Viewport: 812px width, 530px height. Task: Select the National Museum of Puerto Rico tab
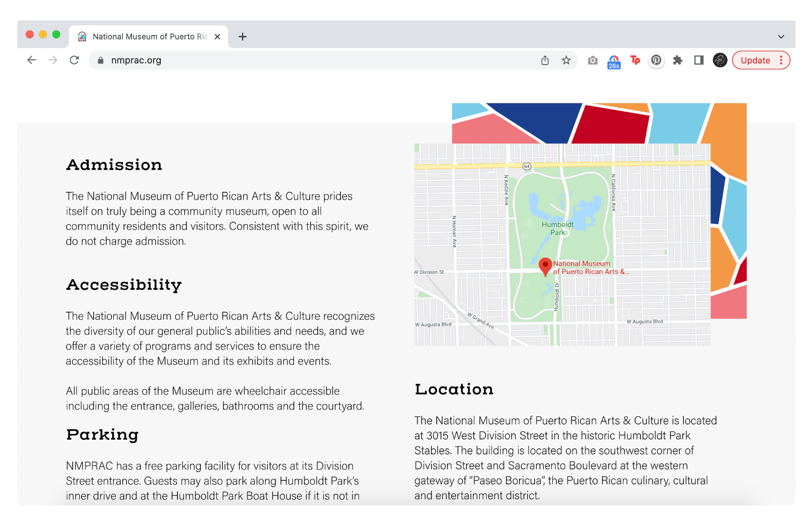(149, 37)
